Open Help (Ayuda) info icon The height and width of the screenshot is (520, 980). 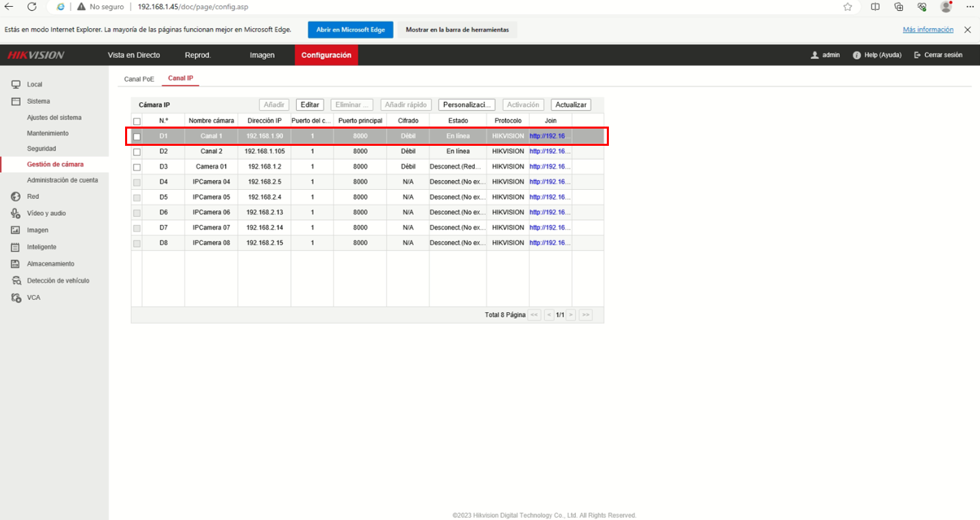pyautogui.click(x=857, y=55)
